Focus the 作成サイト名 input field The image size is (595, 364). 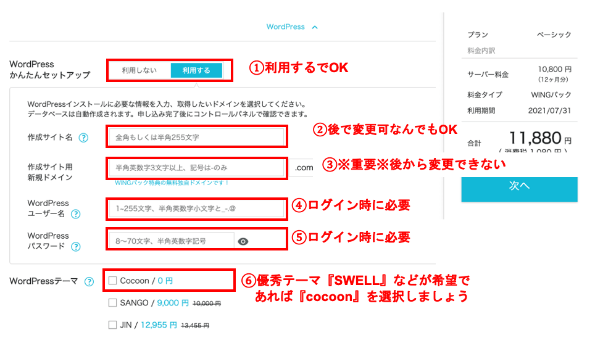coord(196,137)
